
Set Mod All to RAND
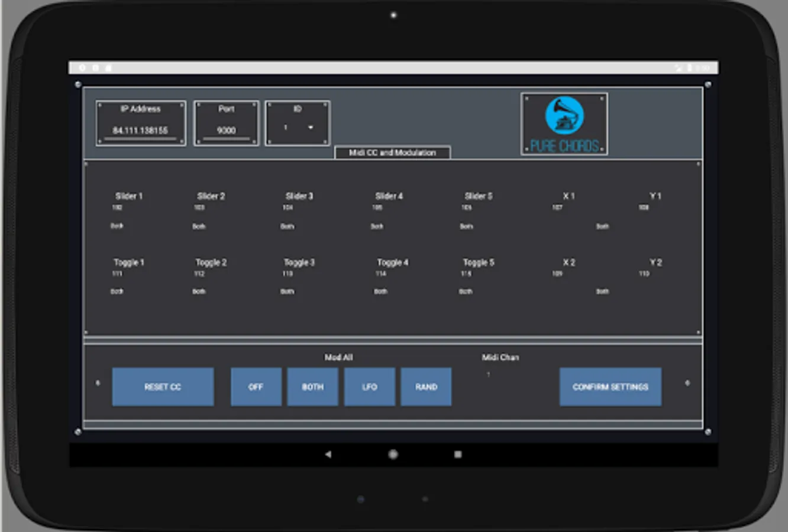426,387
